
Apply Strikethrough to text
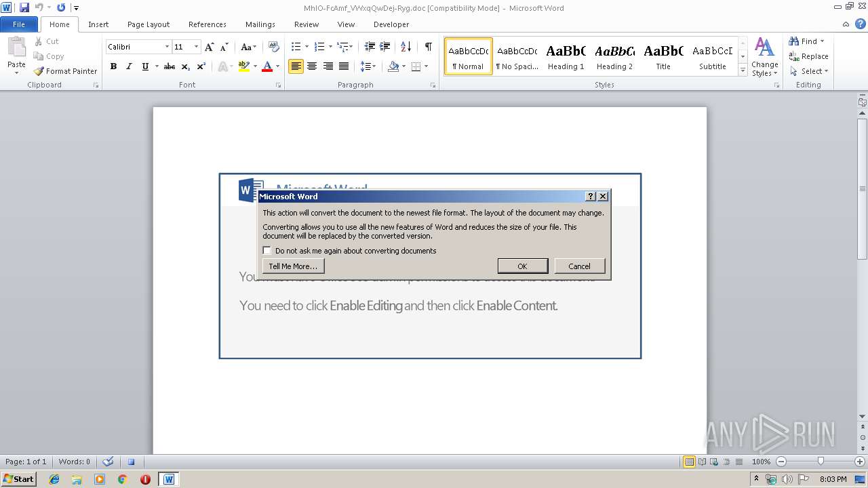click(x=170, y=66)
